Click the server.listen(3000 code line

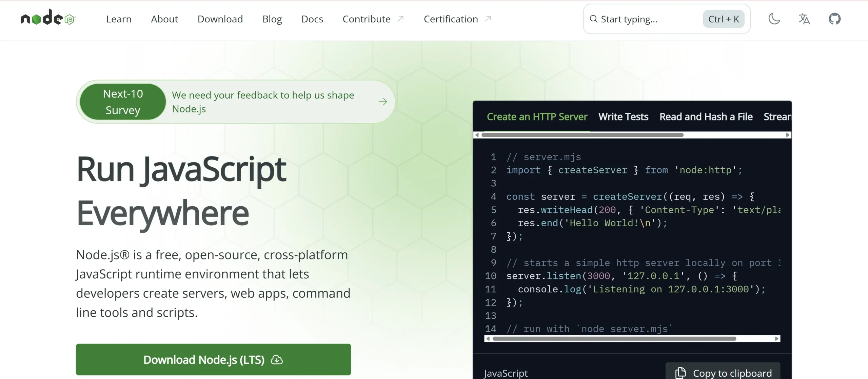tap(622, 276)
